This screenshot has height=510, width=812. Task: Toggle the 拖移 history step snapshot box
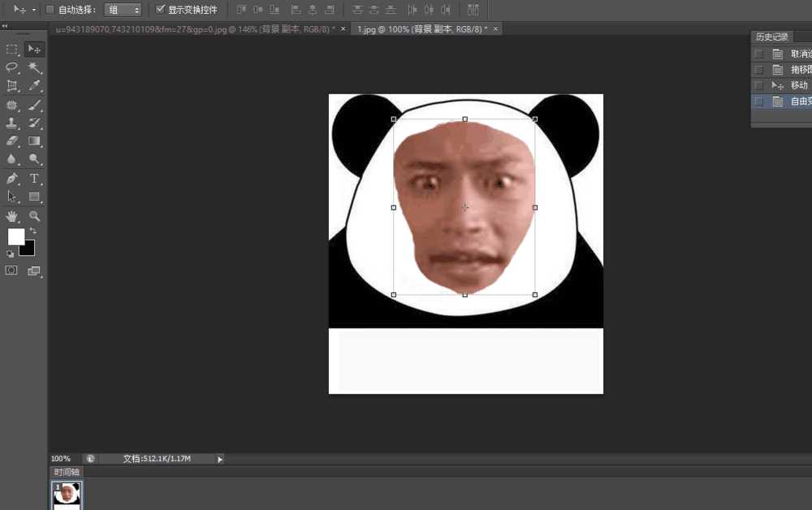(759, 69)
